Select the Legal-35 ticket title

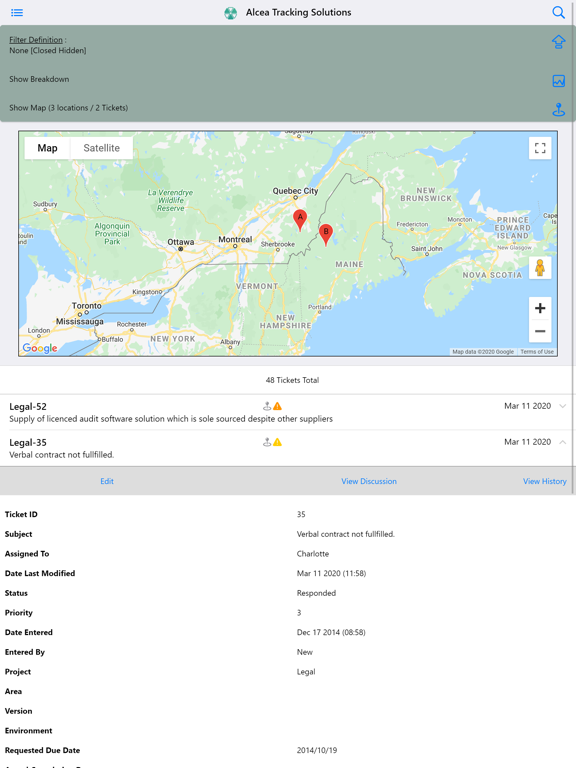(28, 443)
